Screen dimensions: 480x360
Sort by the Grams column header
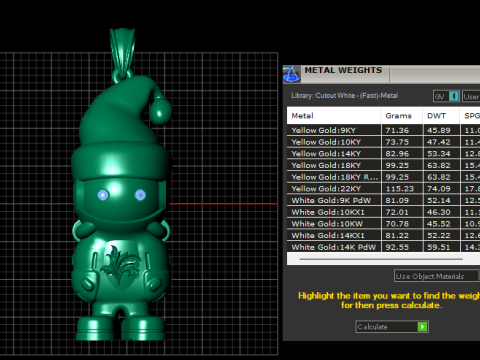402,116
